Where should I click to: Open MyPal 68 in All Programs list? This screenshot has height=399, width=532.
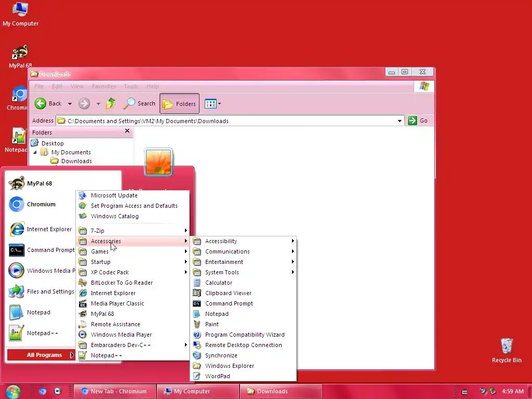[x=132, y=314]
